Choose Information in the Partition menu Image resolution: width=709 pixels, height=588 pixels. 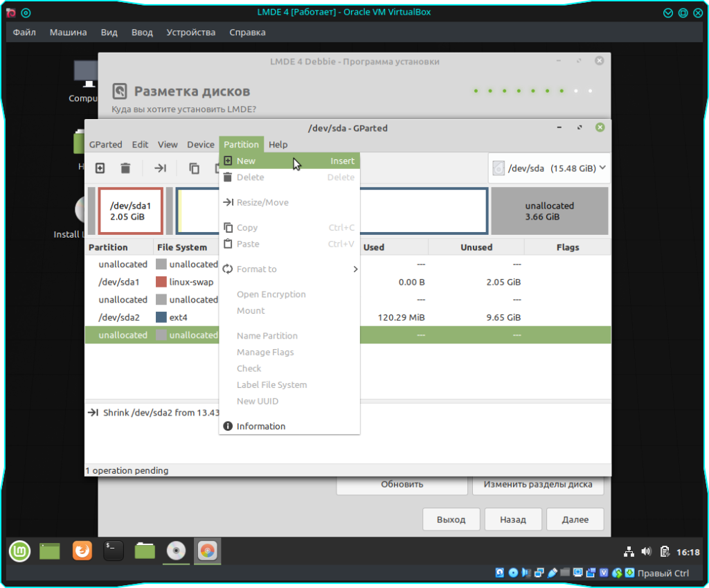(260, 427)
